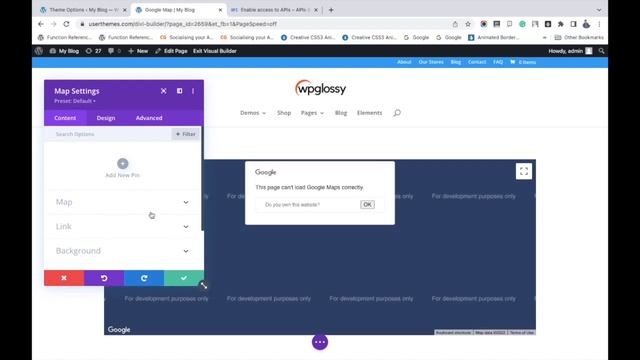Save changes with the green checkmark

pyautogui.click(x=184, y=278)
